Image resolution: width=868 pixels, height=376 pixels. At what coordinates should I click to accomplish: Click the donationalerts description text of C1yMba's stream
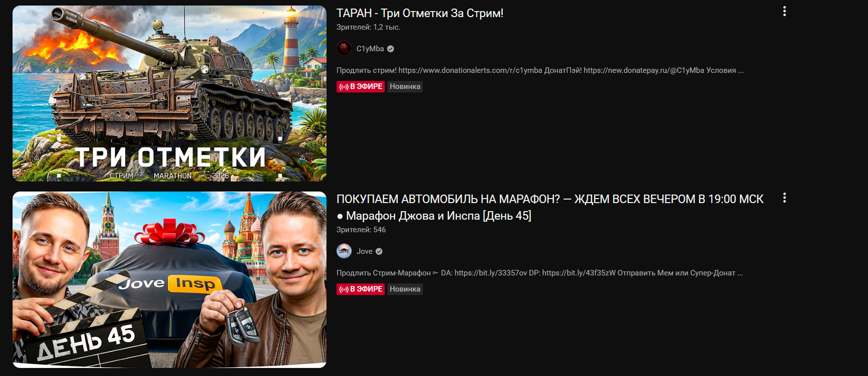(540, 70)
